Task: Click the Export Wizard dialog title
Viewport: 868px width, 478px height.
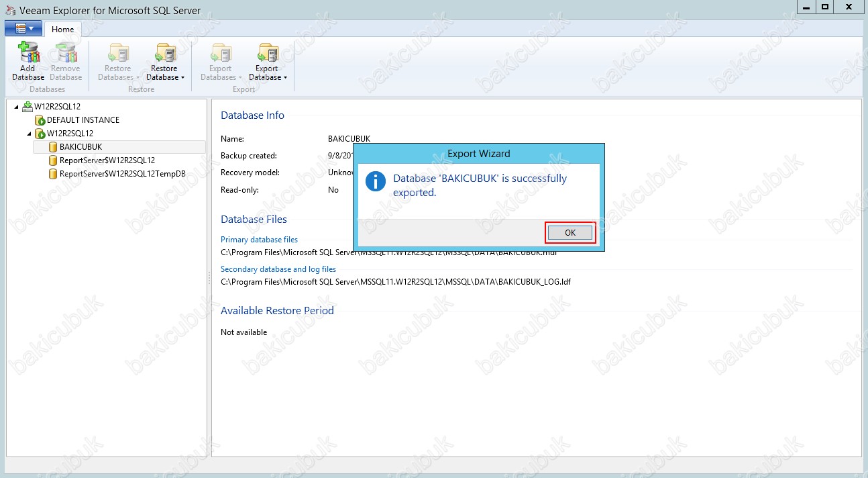Action: coord(479,154)
